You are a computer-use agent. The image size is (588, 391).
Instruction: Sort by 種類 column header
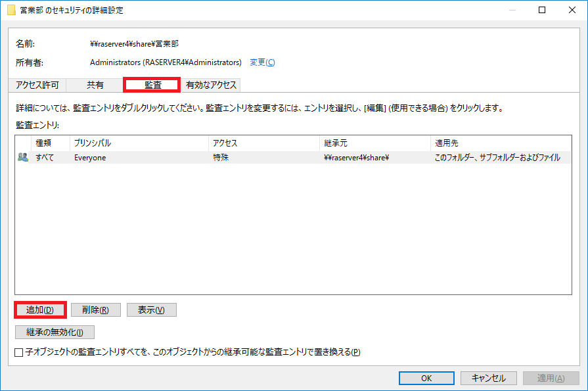click(x=50, y=143)
